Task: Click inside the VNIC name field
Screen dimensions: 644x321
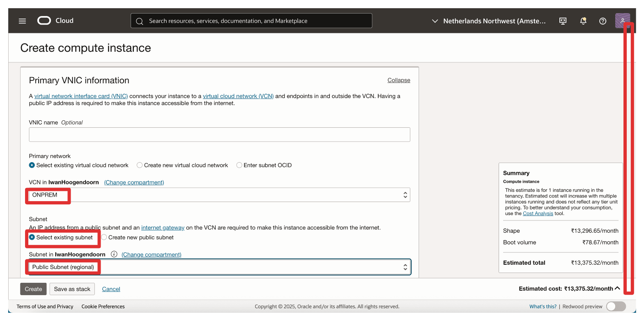Action: coord(219,135)
